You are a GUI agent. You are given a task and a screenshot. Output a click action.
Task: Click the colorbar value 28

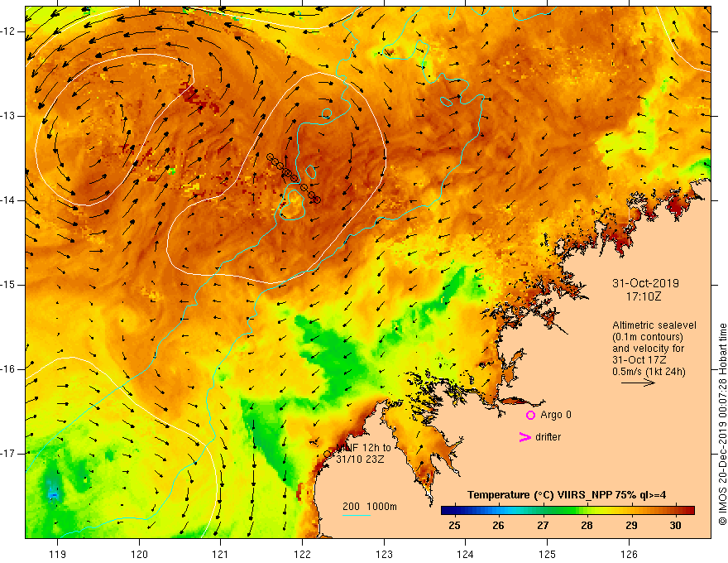587,526
